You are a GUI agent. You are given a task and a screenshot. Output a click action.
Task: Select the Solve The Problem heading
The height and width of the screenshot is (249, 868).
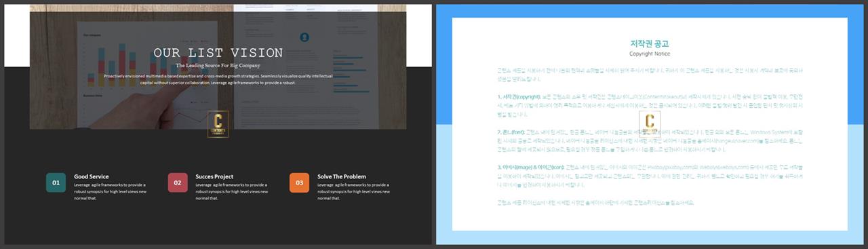pyautogui.click(x=342, y=176)
